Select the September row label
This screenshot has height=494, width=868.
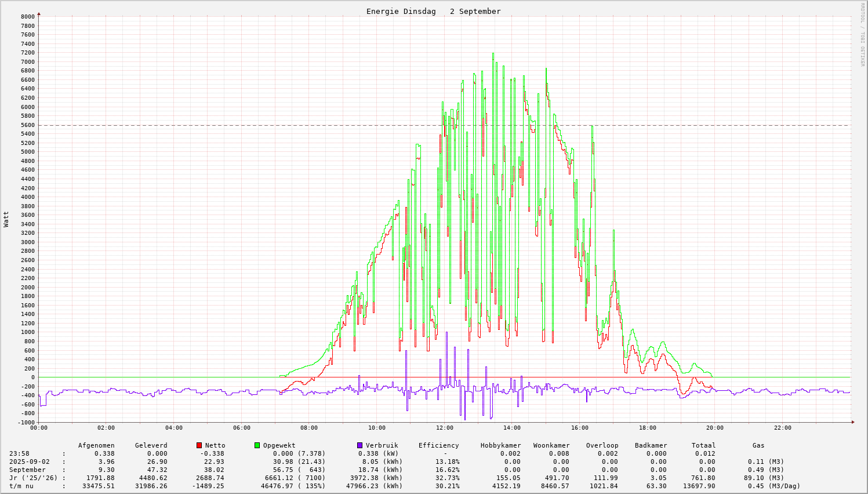27,470
